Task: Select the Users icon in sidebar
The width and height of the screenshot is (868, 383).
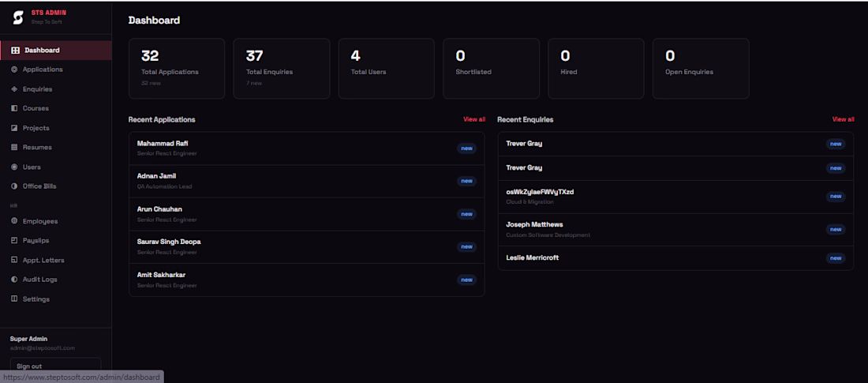Action: pyautogui.click(x=14, y=167)
